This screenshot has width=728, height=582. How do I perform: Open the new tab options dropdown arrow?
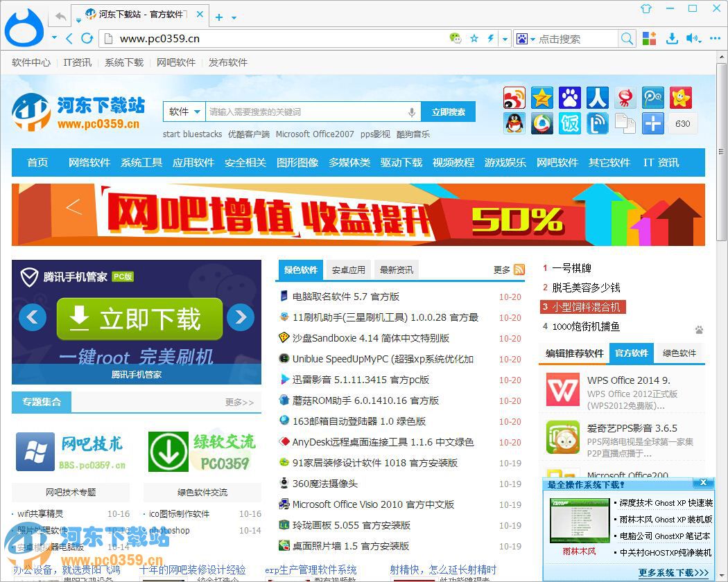point(234,18)
